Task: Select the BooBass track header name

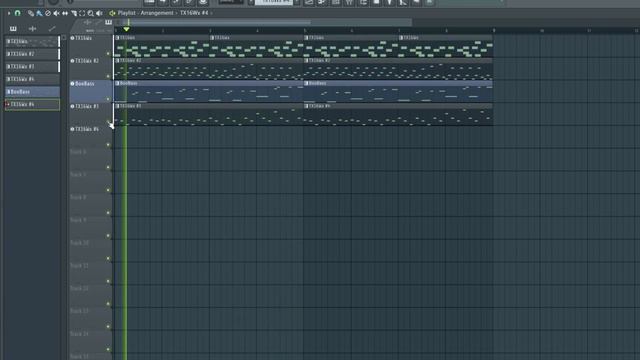Action: (85, 84)
